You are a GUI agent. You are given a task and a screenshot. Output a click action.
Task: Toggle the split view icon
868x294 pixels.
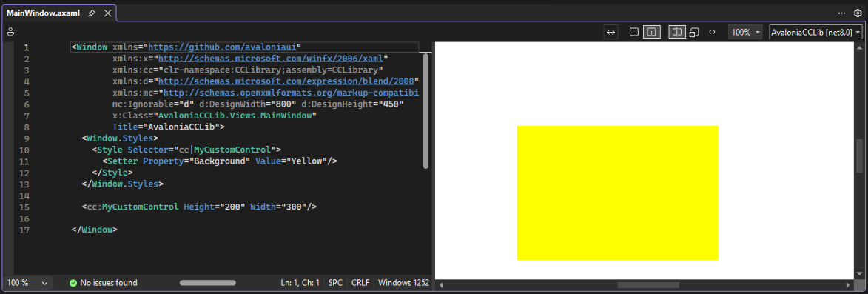(x=676, y=32)
